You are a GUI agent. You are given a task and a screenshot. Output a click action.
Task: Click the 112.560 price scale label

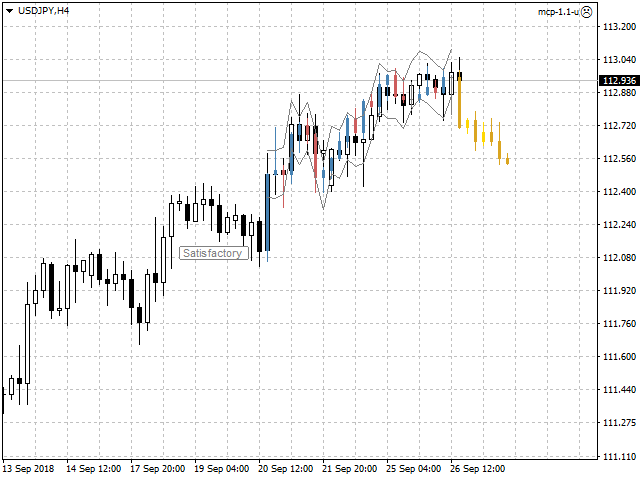pyautogui.click(x=619, y=159)
